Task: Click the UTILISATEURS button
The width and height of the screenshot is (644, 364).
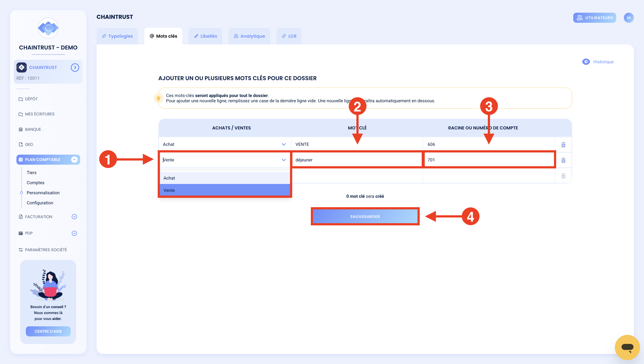Action: 594,18
